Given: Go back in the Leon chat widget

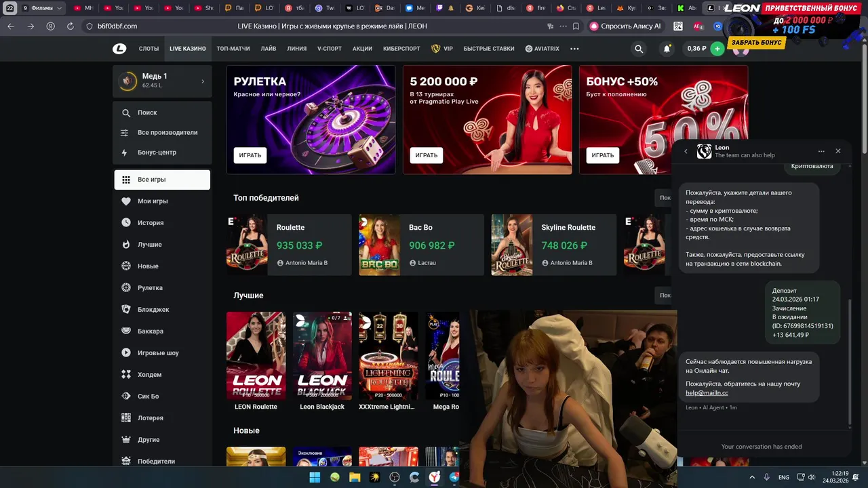Looking at the screenshot, I should [x=686, y=151].
